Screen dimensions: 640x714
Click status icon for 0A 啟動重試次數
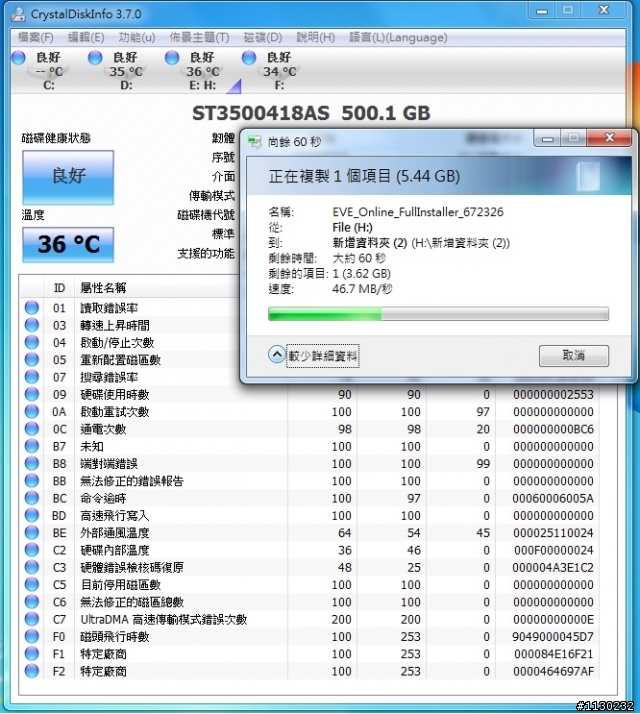(x=31, y=412)
